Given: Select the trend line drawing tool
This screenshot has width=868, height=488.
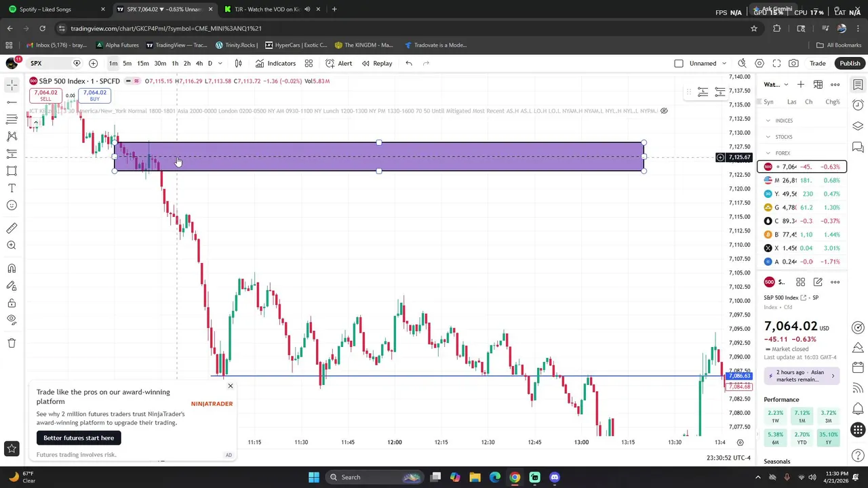Looking at the screenshot, I should point(12,102).
